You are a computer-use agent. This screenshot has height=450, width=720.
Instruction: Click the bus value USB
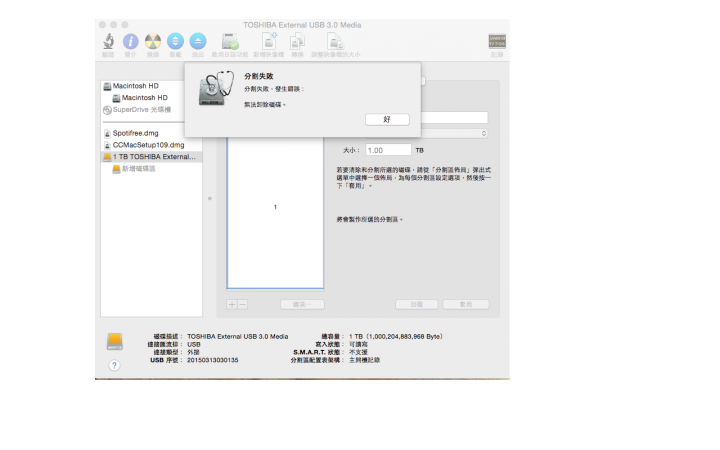[x=194, y=344]
